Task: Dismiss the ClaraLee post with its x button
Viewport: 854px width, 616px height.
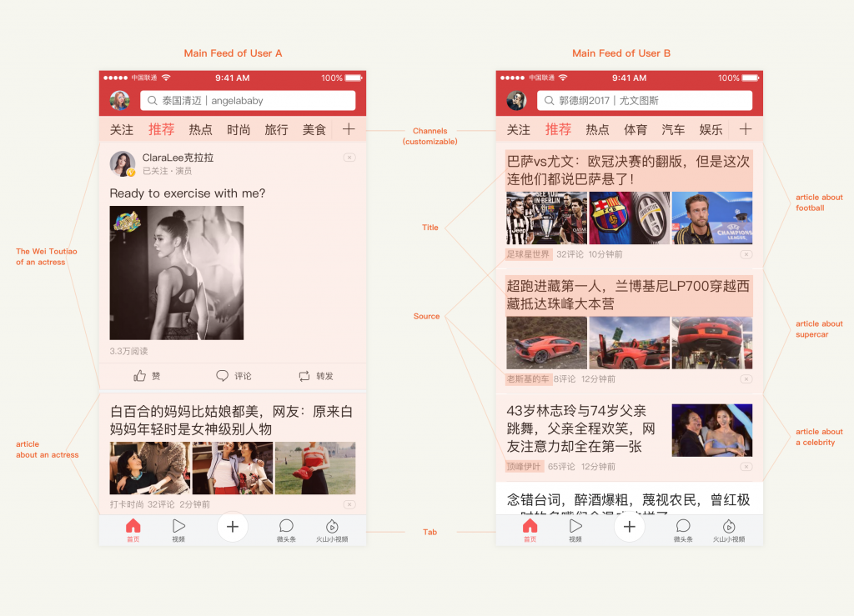Action: click(x=349, y=158)
